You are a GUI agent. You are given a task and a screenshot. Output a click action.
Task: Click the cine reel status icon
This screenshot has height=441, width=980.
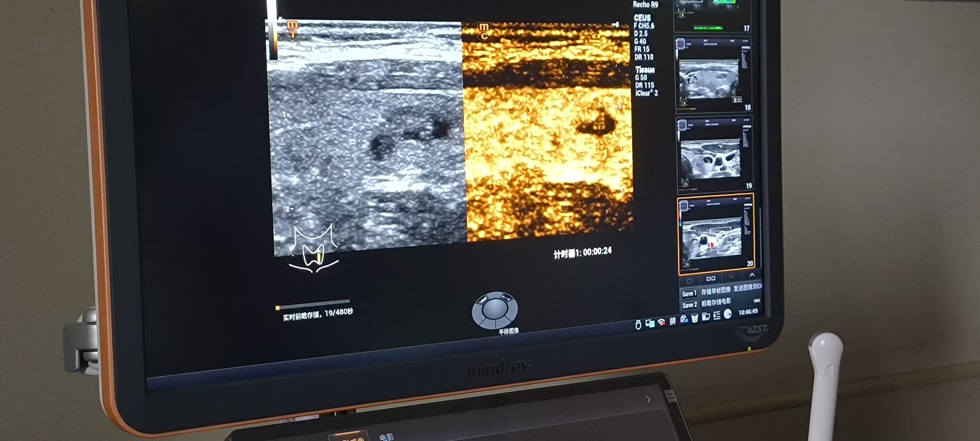pyautogui.click(x=684, y=318)
